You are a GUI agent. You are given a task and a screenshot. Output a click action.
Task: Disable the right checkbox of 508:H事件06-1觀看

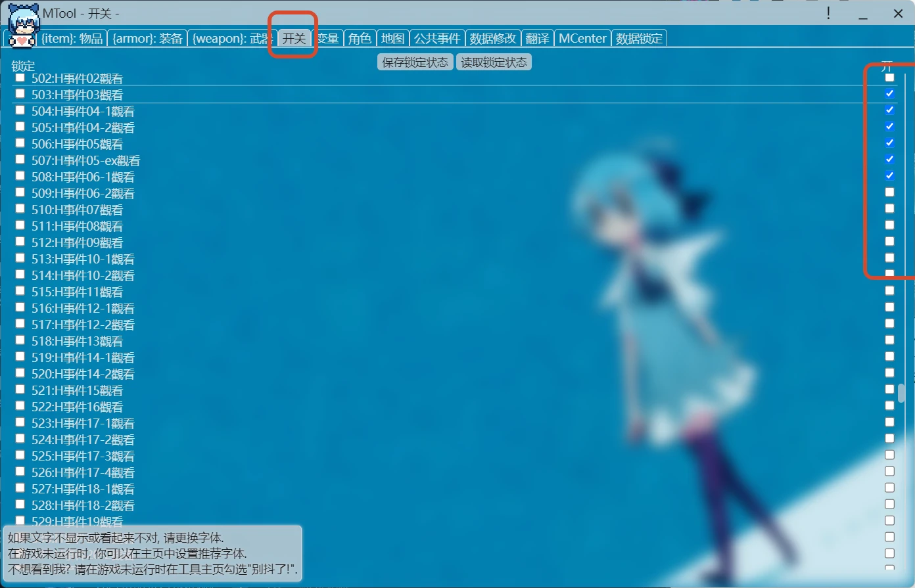click(889, 175)
